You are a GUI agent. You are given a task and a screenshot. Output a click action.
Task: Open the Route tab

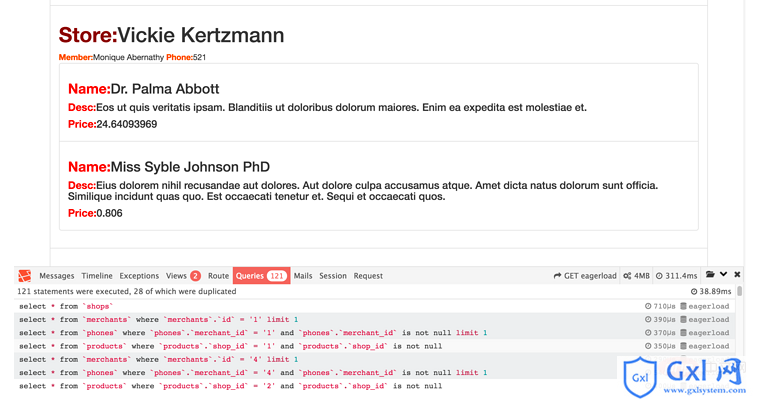(x=218, y=276)
